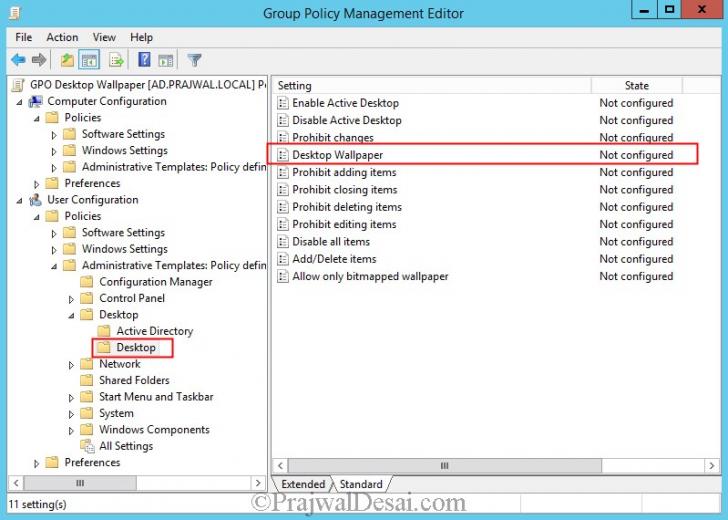Toggle the Show/Hide Console Tree icon
The height and width of the screenshot is (520, 728).
(x=89, y=60)
